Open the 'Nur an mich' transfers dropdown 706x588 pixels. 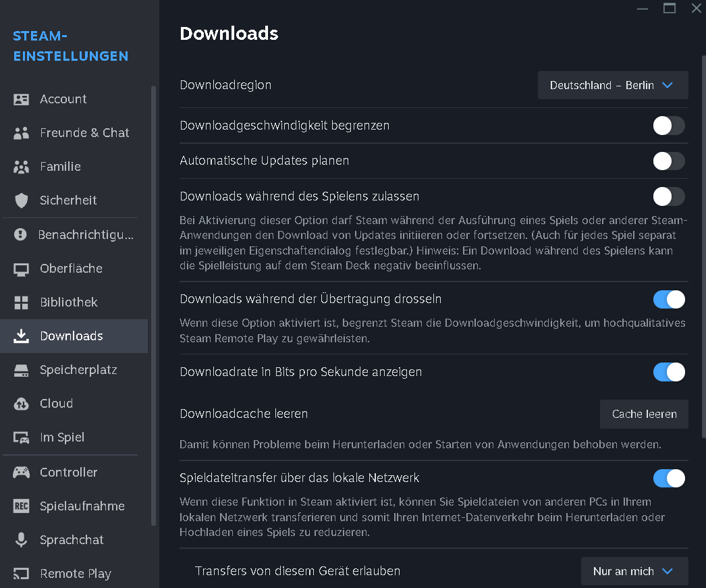(x=634, y=571)
